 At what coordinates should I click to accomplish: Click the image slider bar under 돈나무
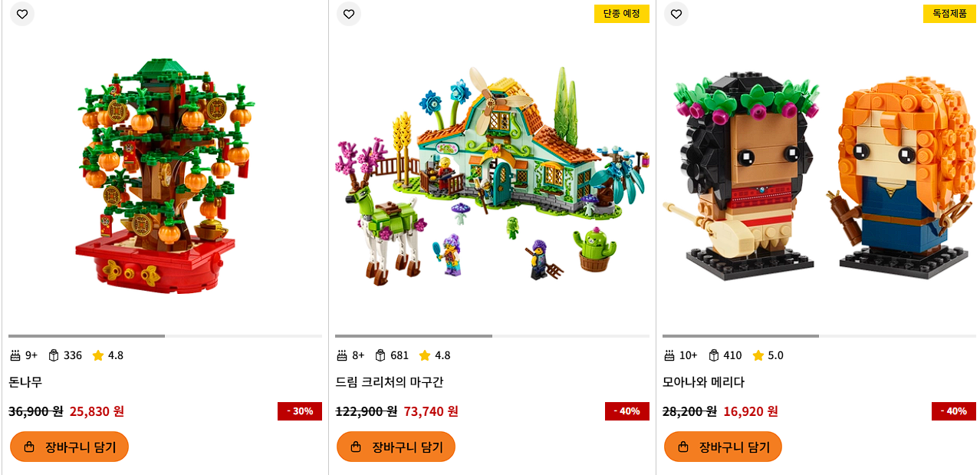[165, 336]
